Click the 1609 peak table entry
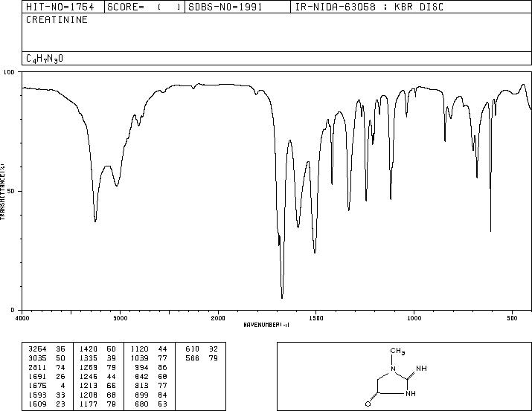This screenshot has width=532, height=411. point(38,404)
